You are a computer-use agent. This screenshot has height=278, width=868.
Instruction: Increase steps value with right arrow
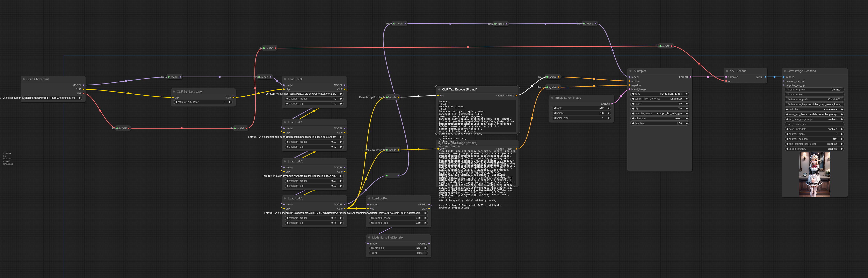pos(686,104)
